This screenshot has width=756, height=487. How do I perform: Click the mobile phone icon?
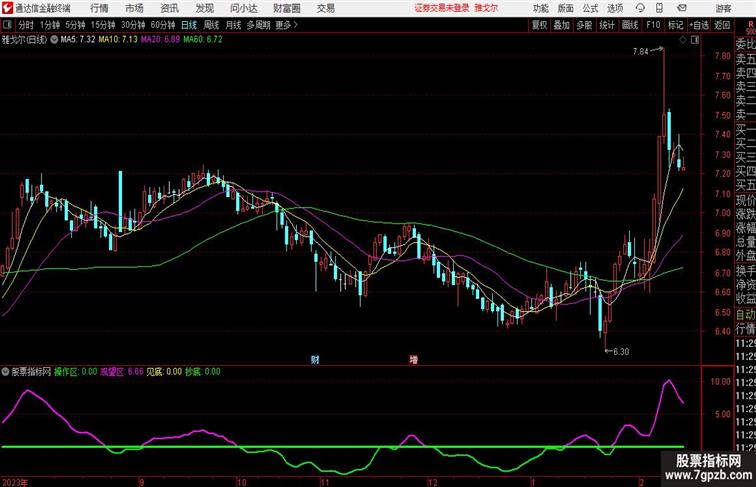click(660, 8)
